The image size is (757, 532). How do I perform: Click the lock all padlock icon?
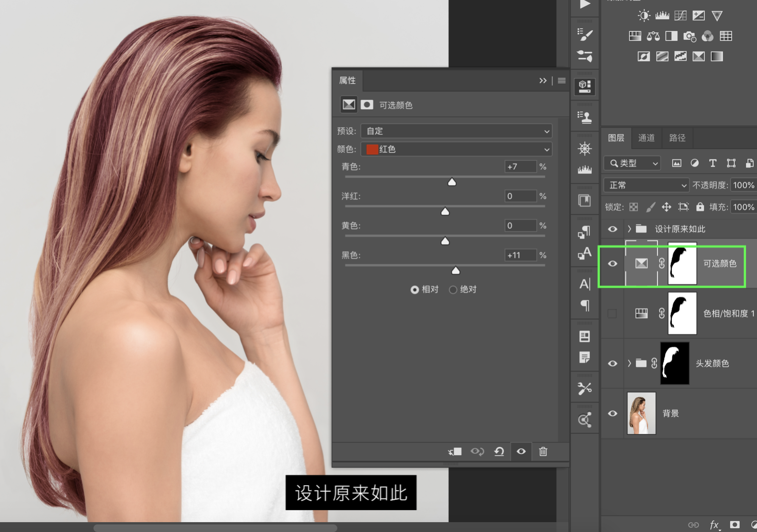tap(700, 207)
